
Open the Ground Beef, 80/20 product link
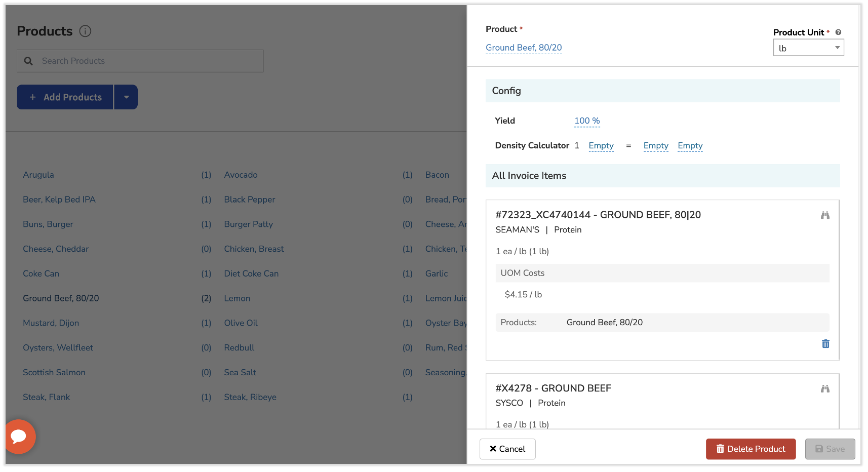pos(524,47)
